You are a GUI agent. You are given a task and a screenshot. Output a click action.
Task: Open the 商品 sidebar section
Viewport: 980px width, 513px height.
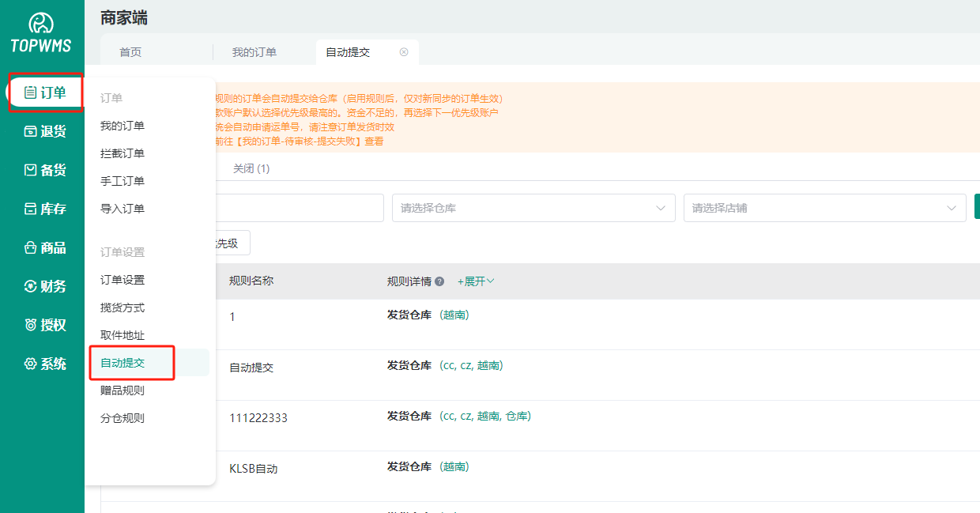pyautogui.click(x=45, y=247)
